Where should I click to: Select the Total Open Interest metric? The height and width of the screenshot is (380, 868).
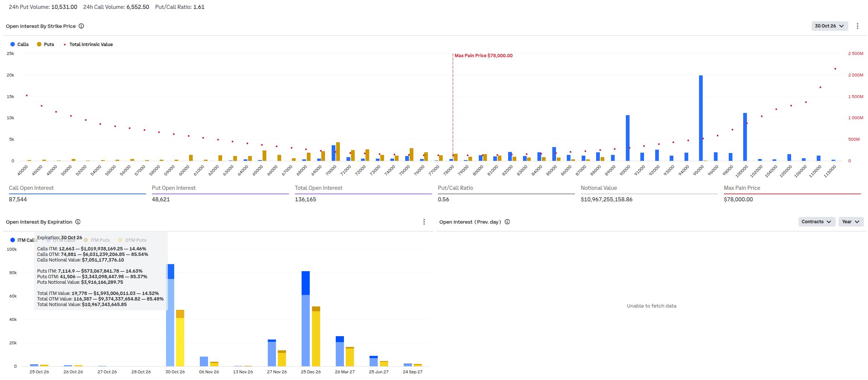pyautogui.click(x=363, y=194)
